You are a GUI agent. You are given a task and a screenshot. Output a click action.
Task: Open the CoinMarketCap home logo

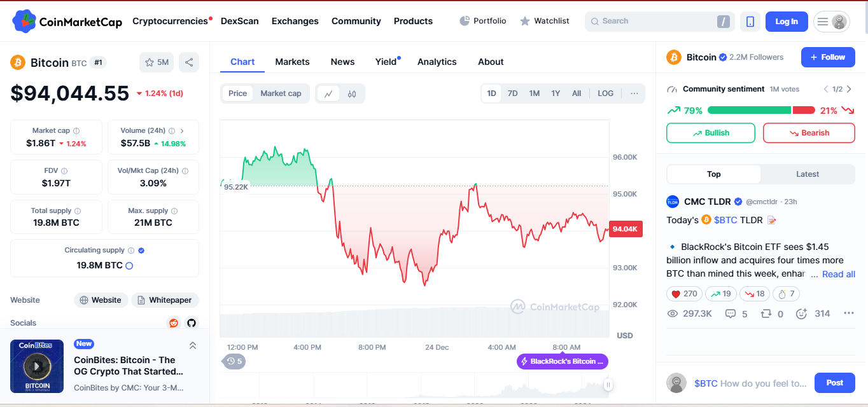(x=67, y=22)
